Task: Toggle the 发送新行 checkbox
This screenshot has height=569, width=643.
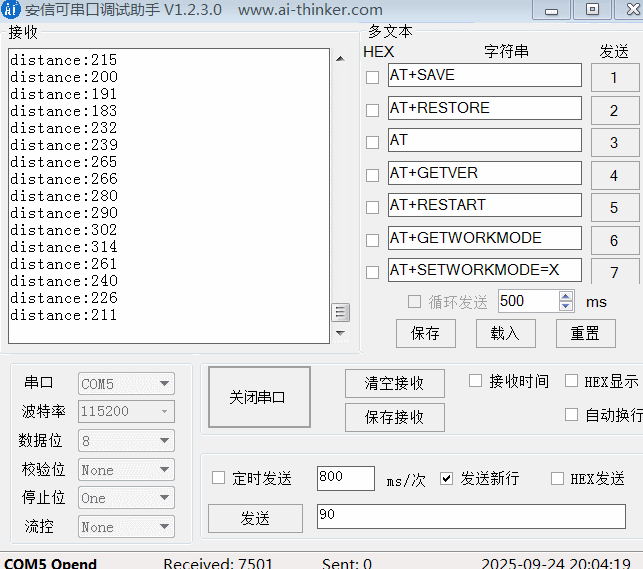Action: pyautogui.click(x=447, y=479)
